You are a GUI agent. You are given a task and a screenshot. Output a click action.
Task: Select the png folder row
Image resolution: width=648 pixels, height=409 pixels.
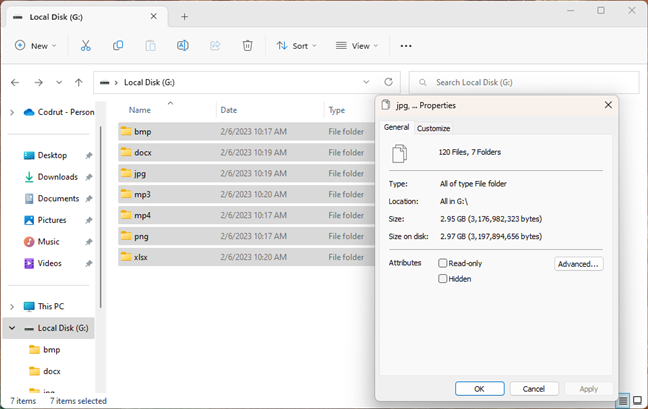tap(246, 236)
